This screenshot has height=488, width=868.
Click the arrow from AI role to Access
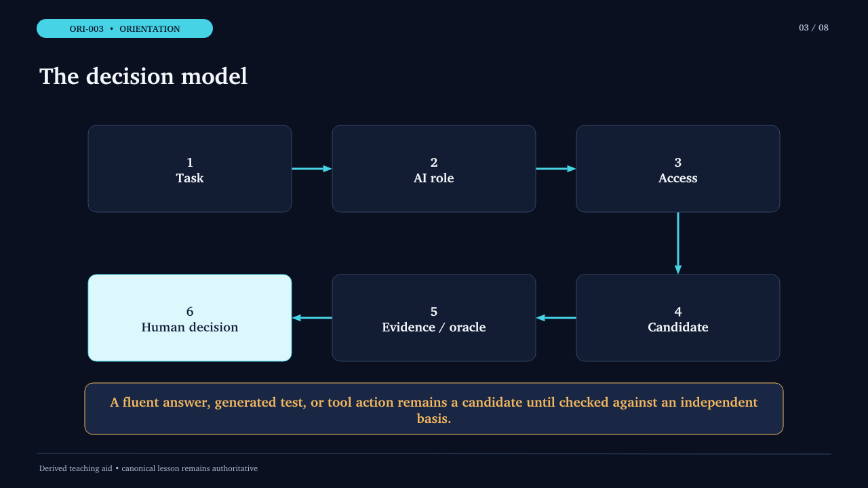(556, 169)
